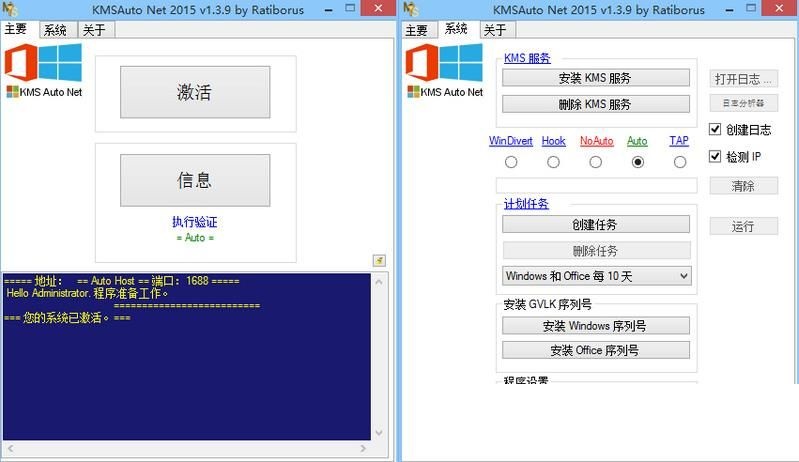This screenshot has height=462, width=799.
Task: Open the Windows 和 Office 每 10 天 dropdown
Action: [597, 276]
